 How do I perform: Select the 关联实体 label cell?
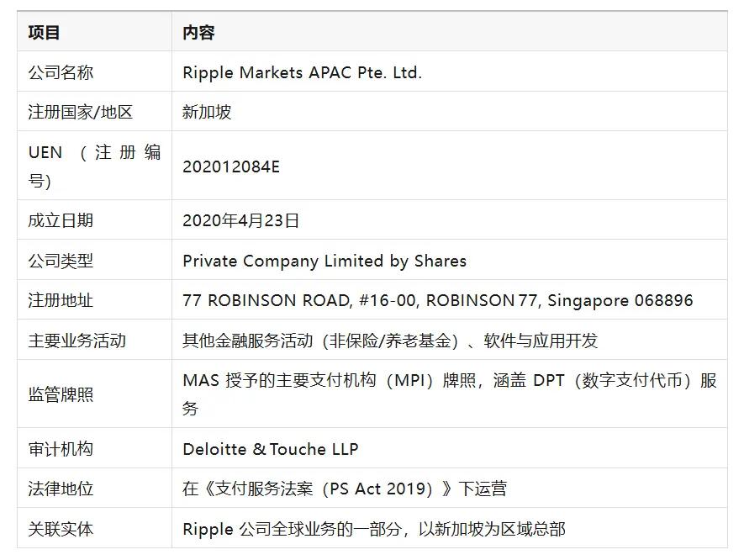[61, 529]
